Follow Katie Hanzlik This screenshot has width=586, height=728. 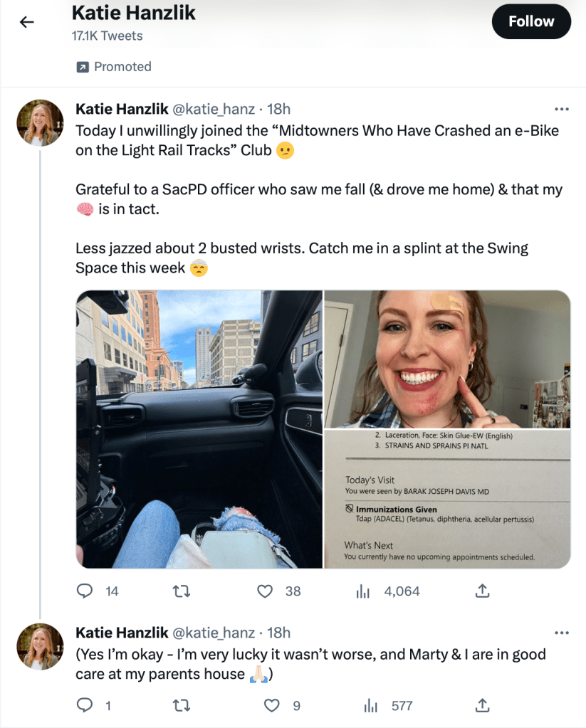531,21
